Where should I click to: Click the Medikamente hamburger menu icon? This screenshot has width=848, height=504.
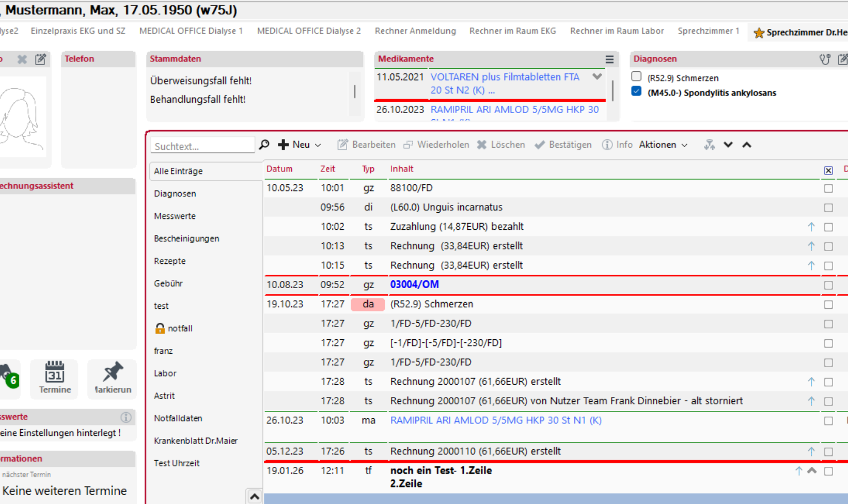tap(609, 59)
